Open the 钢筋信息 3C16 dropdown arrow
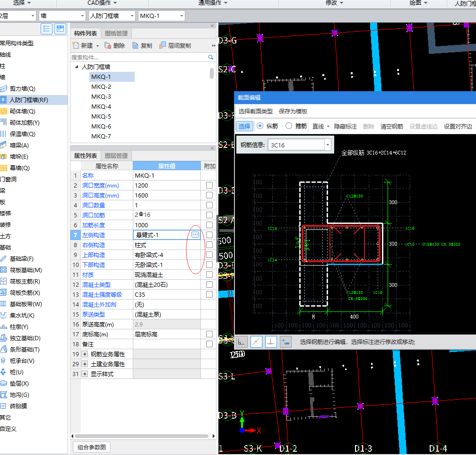 pos(328,145)
